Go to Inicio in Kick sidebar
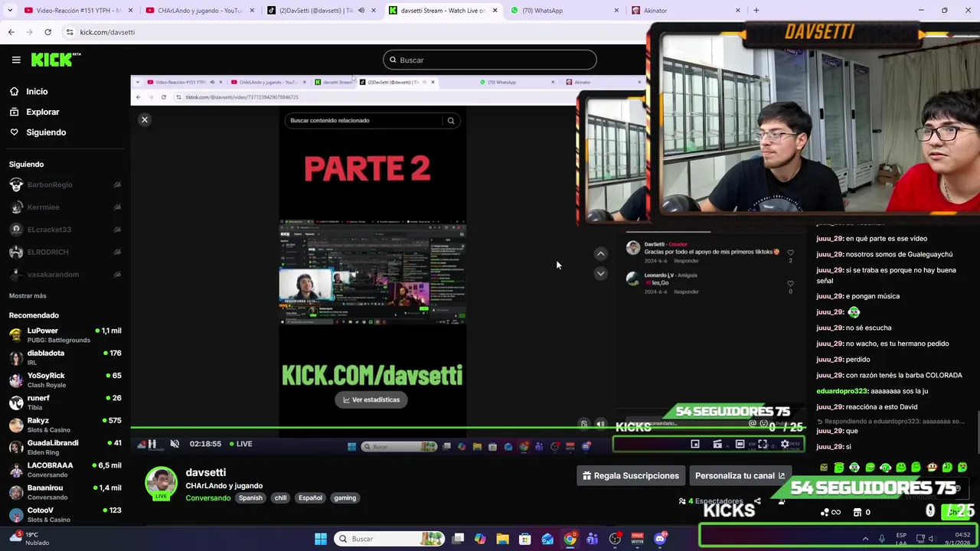This screenshot has height=551, width=980. [37, 92]
